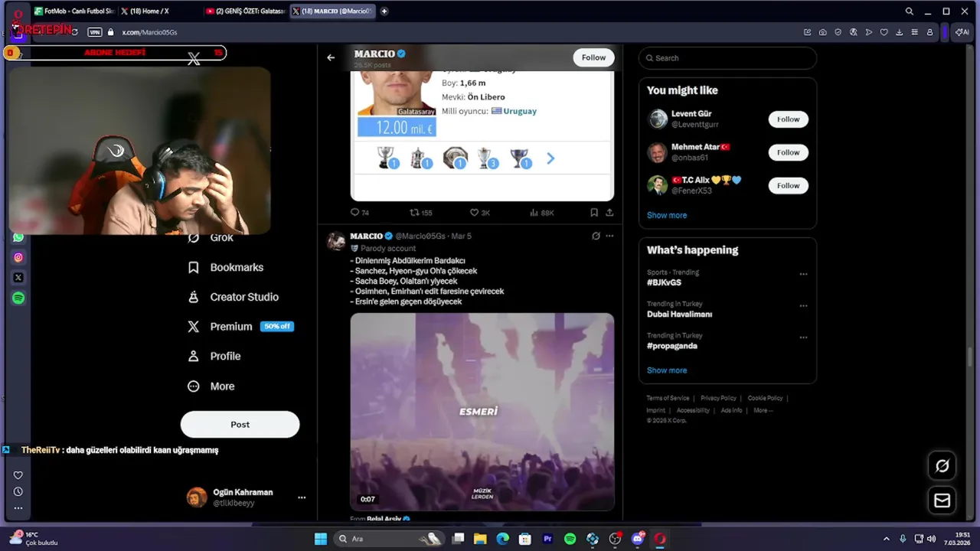Open the ad blocker shield icon

click(838, 32)
